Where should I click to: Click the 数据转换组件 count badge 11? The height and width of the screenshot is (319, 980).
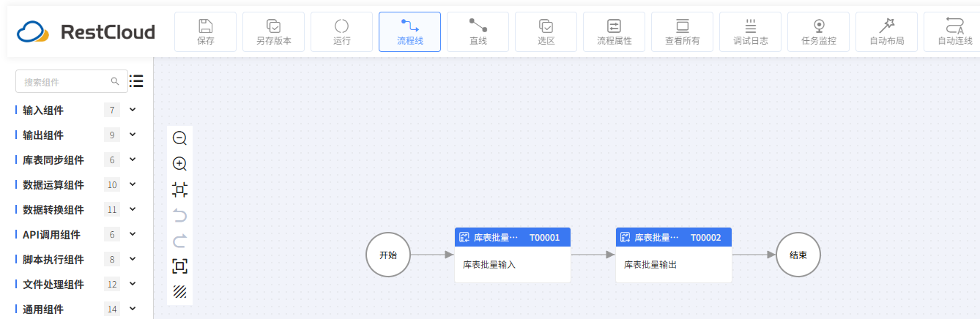click(112, 210)
